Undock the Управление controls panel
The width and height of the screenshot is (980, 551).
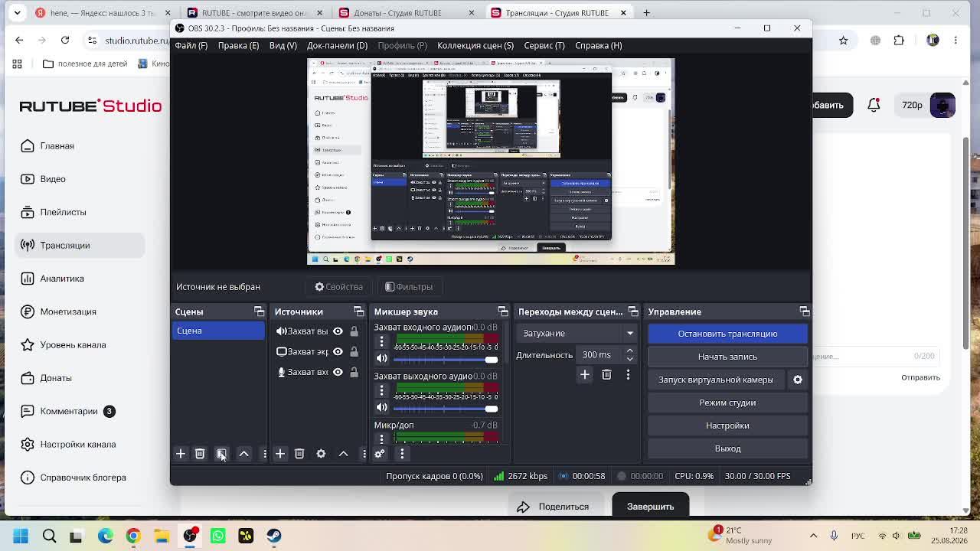[804, 311]
